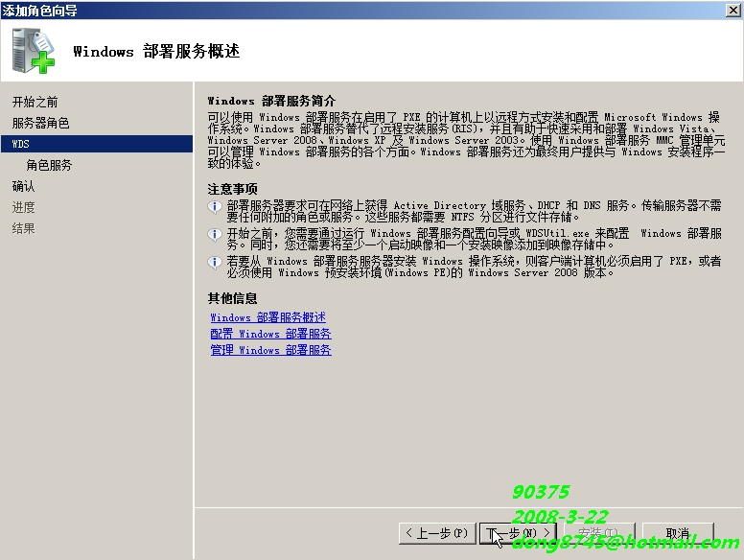The image size is (744, 560).
Task: Click the Windows 部署服务简介 heading
Action: tap(271, 101)
